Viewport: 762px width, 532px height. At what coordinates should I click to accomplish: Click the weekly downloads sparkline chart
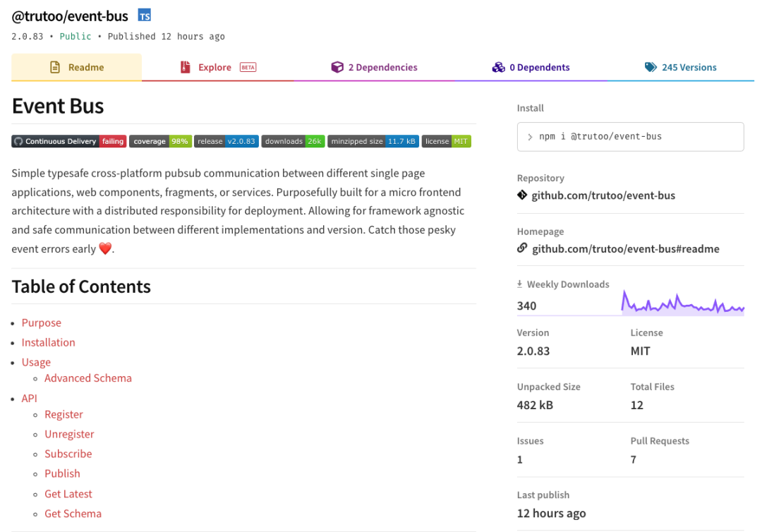pyautogui.click(x=682, y=303)
